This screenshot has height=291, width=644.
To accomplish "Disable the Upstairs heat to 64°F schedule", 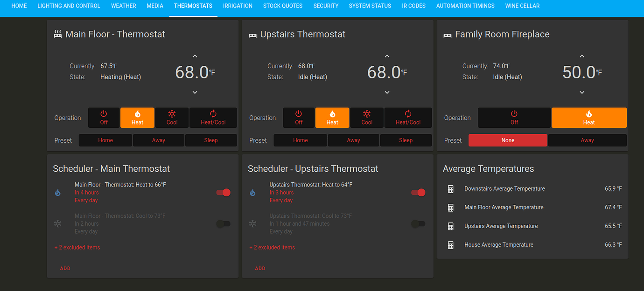I will pos(418,192).
